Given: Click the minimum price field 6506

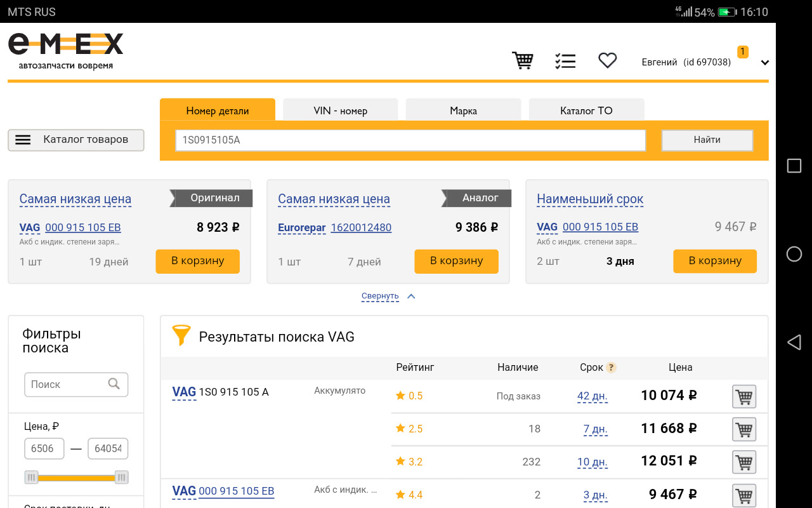Looking at the screenshot, I should pyautogui.click(x=44, y=448).
